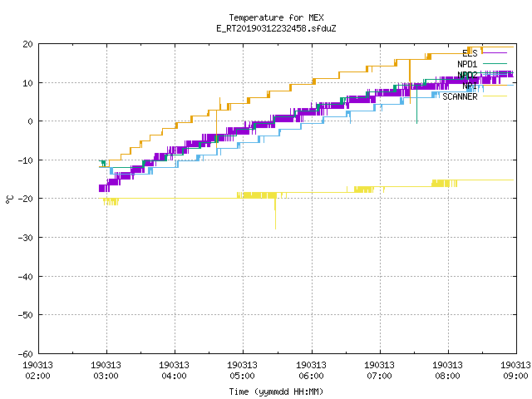Click the y-axis label -50
The height and width of the screenshot is (399, 532).
(x=26, y=315)
